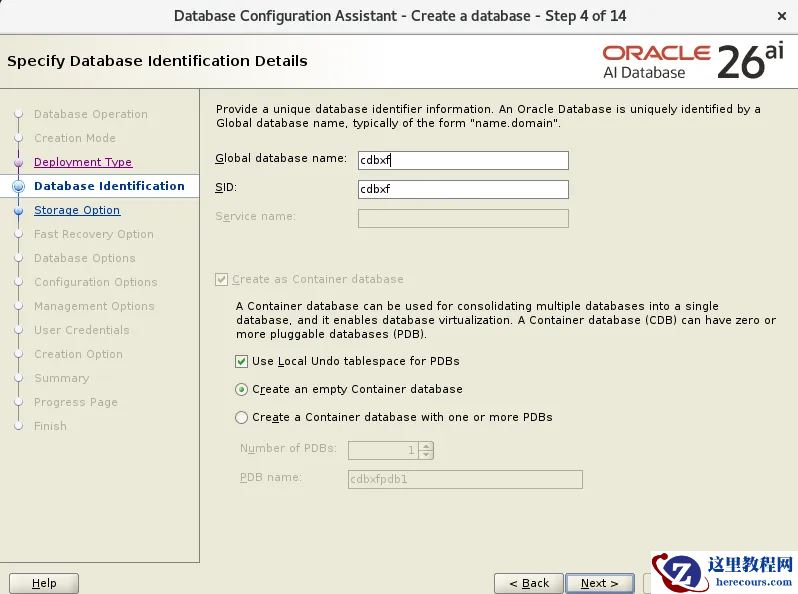Increase Number of PDBs with up arrow
798x594 pixels.
point(426,446)
